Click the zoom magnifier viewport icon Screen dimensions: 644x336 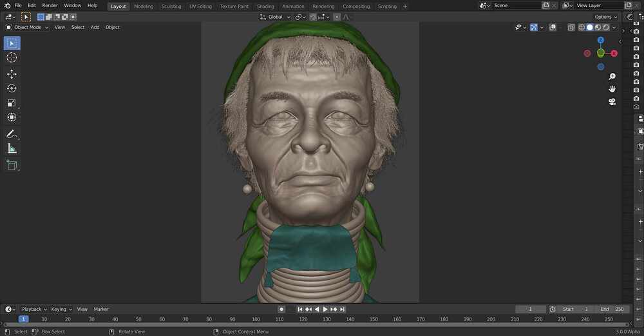(612, 77)
